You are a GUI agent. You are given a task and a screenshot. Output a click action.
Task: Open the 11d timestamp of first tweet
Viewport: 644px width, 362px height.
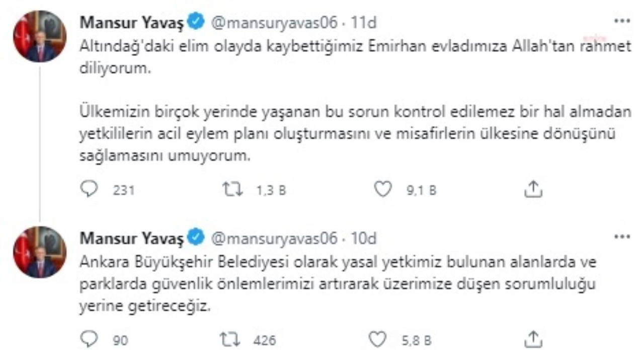(364, 23)
